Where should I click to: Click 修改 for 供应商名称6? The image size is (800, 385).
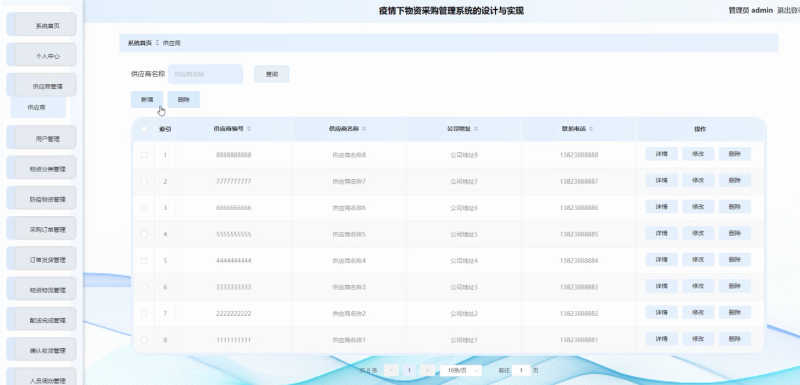point(698,207)
